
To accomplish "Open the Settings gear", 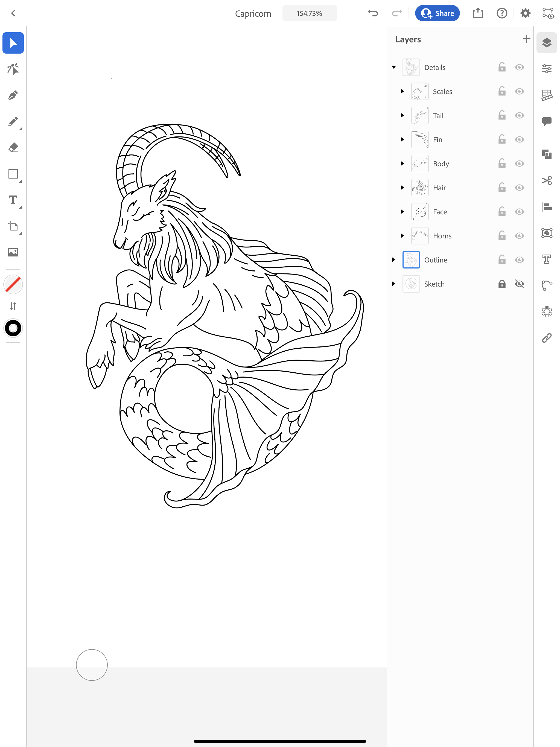I will click(x=525, y=13).
